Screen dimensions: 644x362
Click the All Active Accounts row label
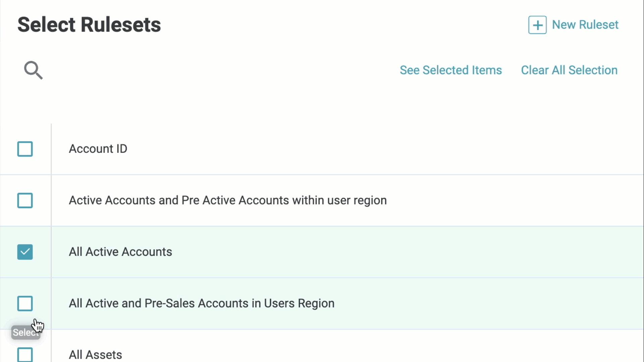coord(120,252)
